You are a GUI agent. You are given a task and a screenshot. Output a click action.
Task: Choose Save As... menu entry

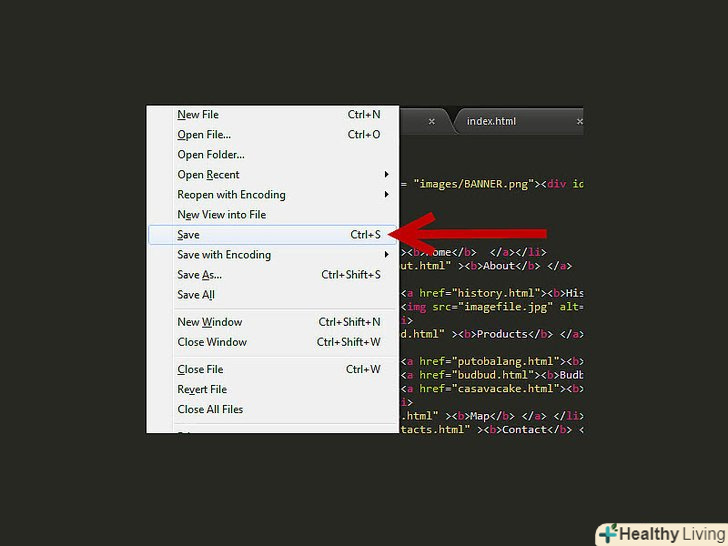(273, 275)
